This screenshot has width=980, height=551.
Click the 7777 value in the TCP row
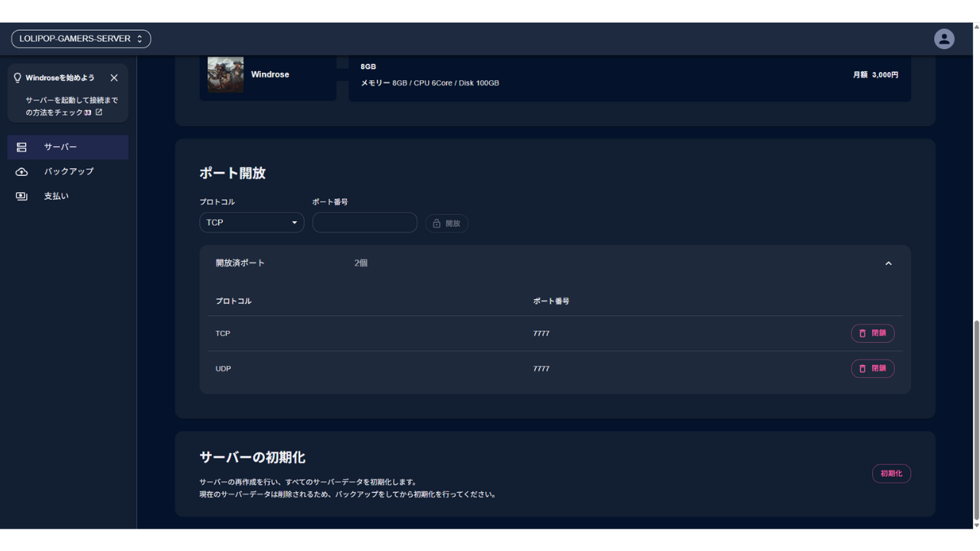(541, 334)
